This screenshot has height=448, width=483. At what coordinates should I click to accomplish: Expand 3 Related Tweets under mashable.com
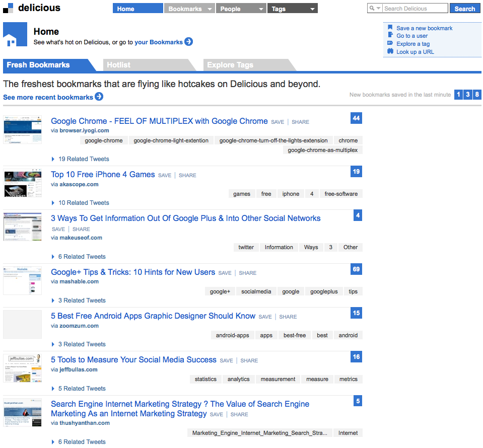pyautogui.click(x=79, y=301)
